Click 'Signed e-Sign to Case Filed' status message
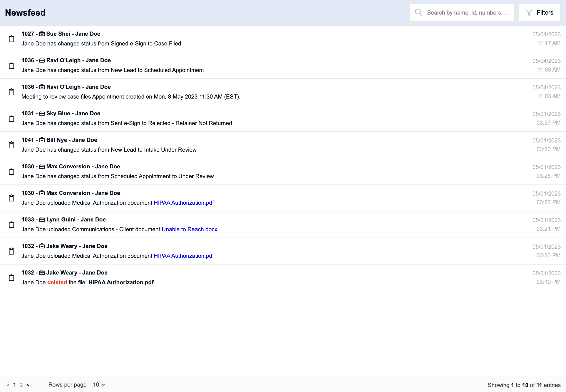 click(x=101, y=44)
